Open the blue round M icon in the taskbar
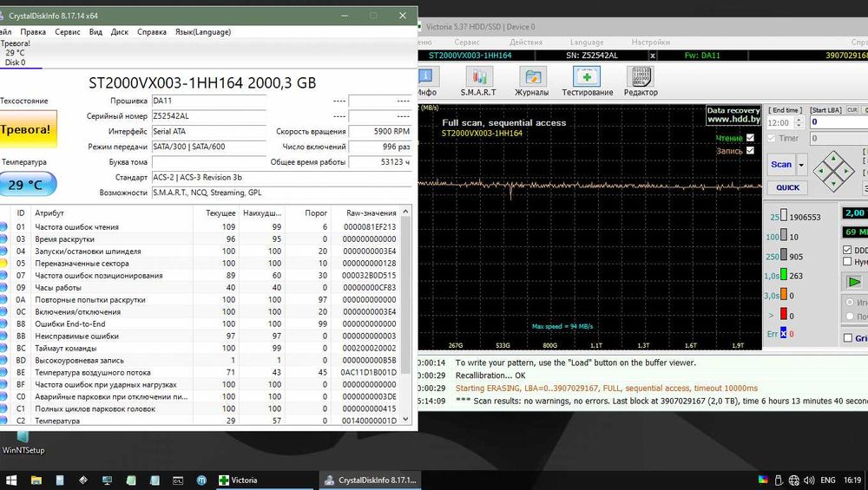 [202, 480]
